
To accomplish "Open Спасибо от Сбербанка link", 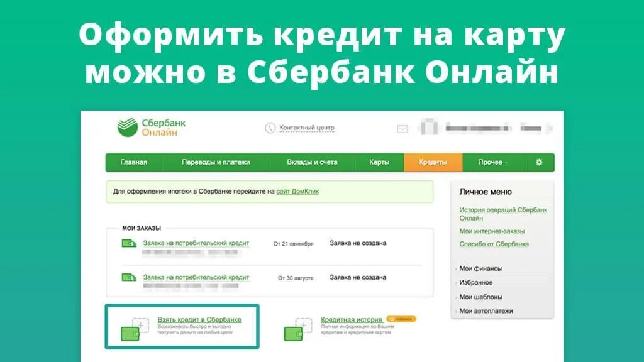I will tap(494, 244).
